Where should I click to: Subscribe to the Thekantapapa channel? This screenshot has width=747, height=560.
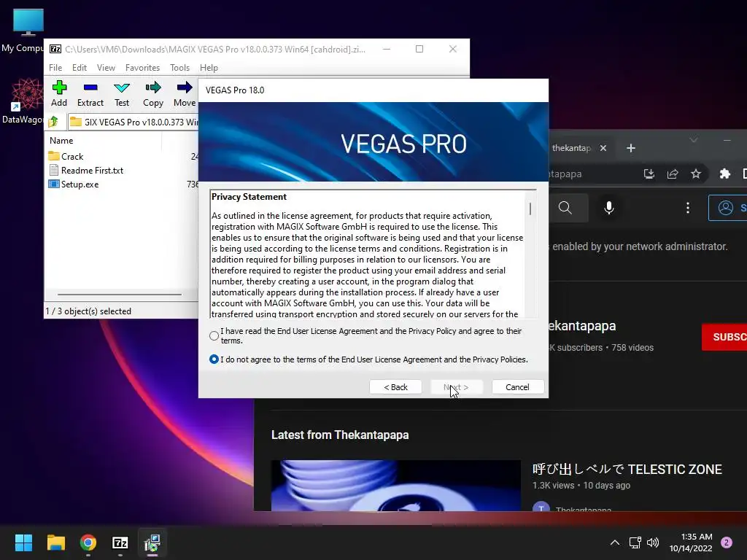point(724,337)
